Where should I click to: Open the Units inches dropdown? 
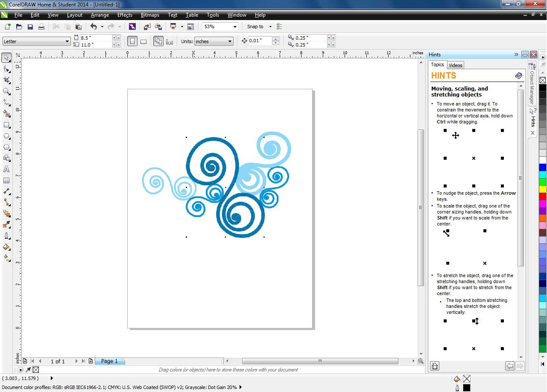click(230, 41)
